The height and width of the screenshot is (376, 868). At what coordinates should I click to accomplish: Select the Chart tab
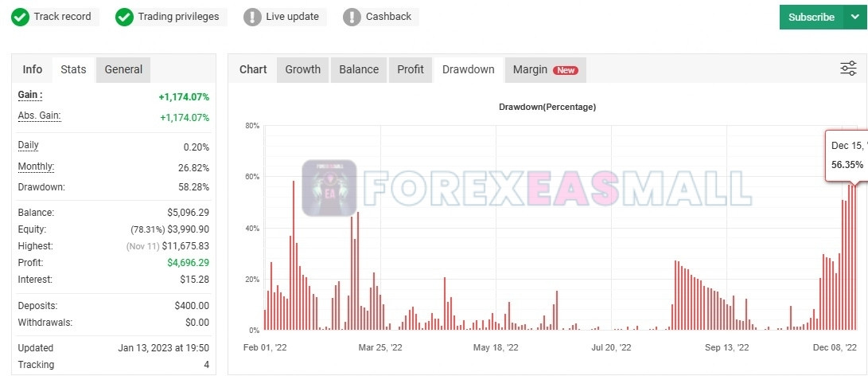pyautogui.click(x=253, y=69)
